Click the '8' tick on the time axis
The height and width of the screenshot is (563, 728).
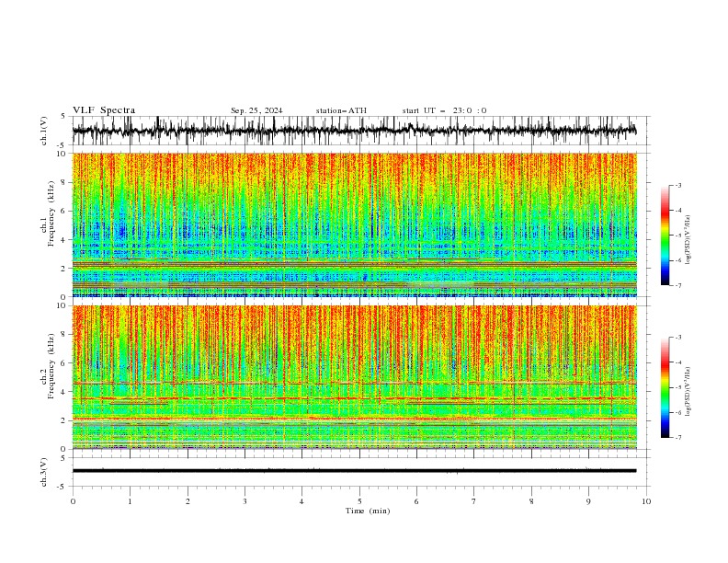pyautogui.click(x=531, y=501)
